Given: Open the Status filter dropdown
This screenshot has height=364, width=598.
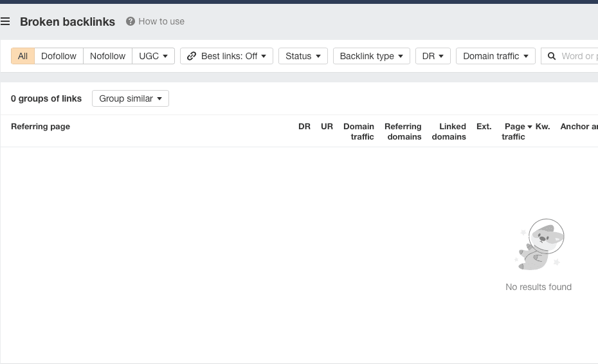Looking at the screenshot, I should [303, 56].
